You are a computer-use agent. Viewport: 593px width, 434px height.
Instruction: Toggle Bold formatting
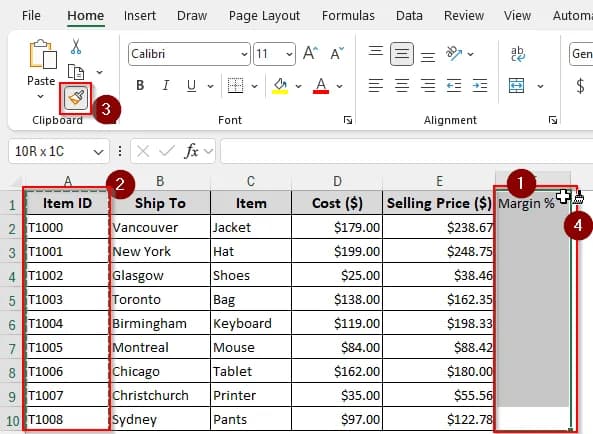(x=140, y=86)
